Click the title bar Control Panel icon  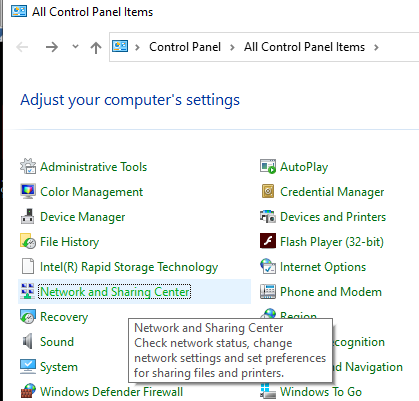click(19, 11)
